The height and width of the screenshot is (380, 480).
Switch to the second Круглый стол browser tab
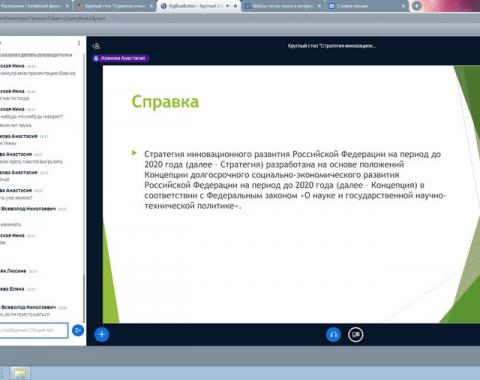[114, 6]
